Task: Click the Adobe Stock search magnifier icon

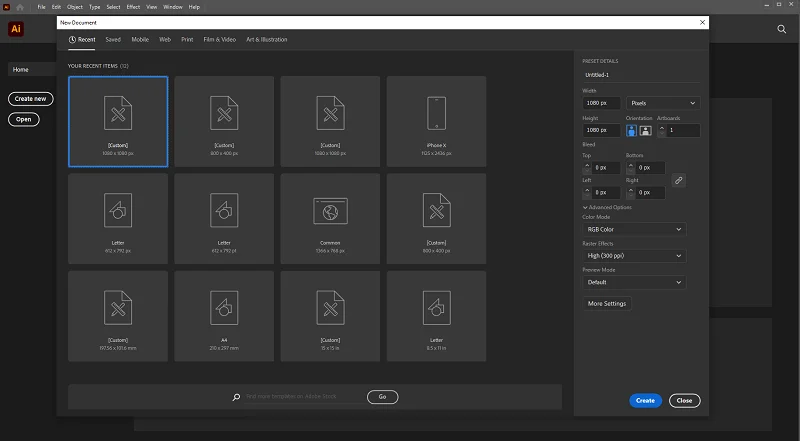Action: [x=236, y=397]
